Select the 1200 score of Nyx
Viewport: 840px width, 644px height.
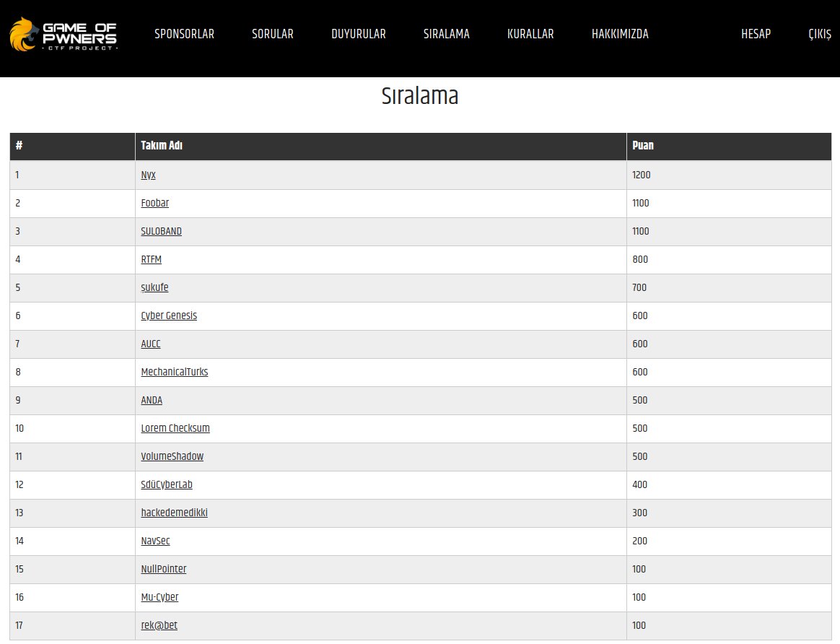tap(729, 175)
